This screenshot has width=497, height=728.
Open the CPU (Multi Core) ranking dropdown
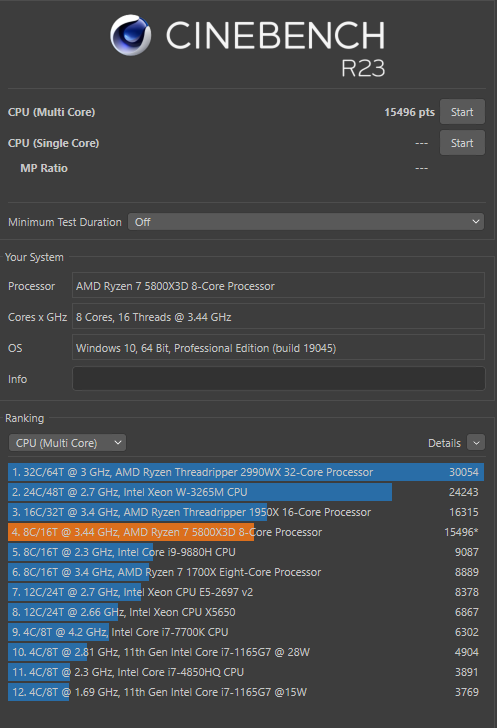pyautogui.click(x=67, y=443)
